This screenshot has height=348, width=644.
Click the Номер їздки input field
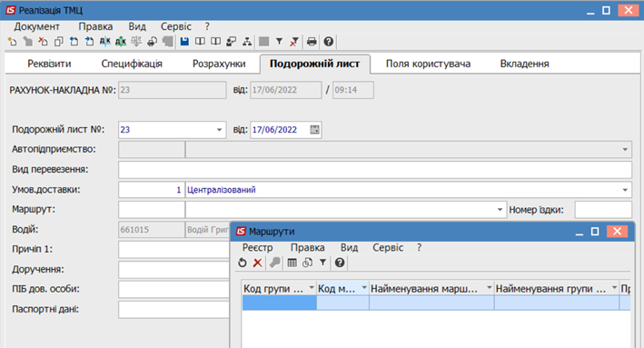coord(603,210)
